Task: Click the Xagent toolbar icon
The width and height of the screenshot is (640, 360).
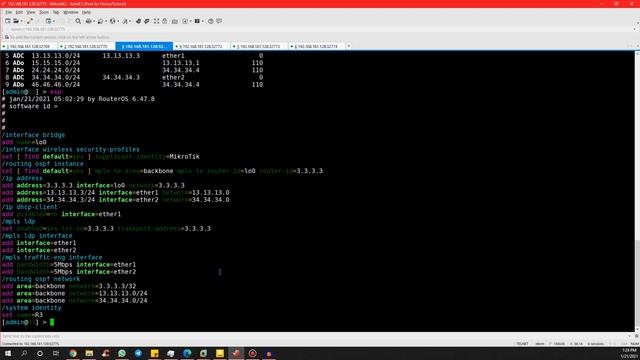Action: tap(147, 21)
